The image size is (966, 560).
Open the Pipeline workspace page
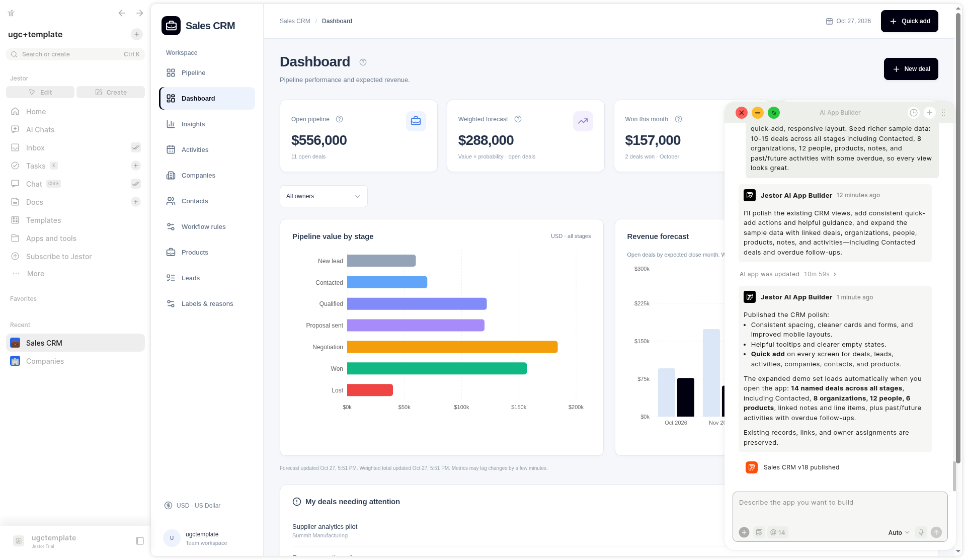[207, 73]
